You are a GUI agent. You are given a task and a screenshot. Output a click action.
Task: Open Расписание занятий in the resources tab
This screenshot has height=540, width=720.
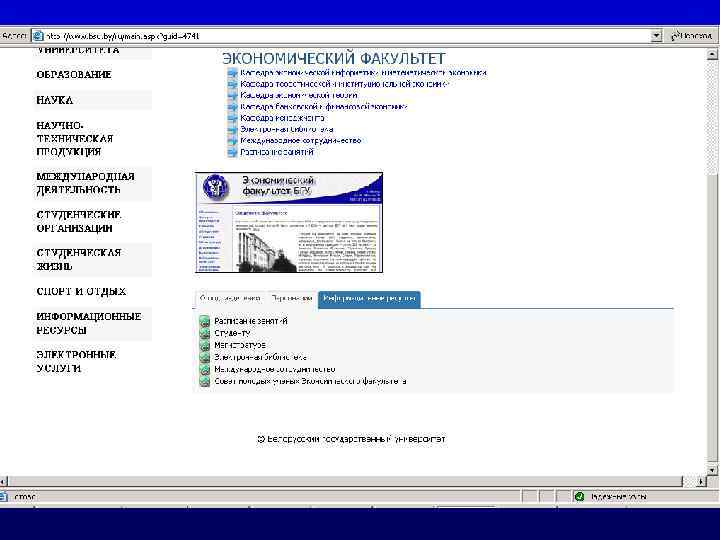[x=251, y=321]
